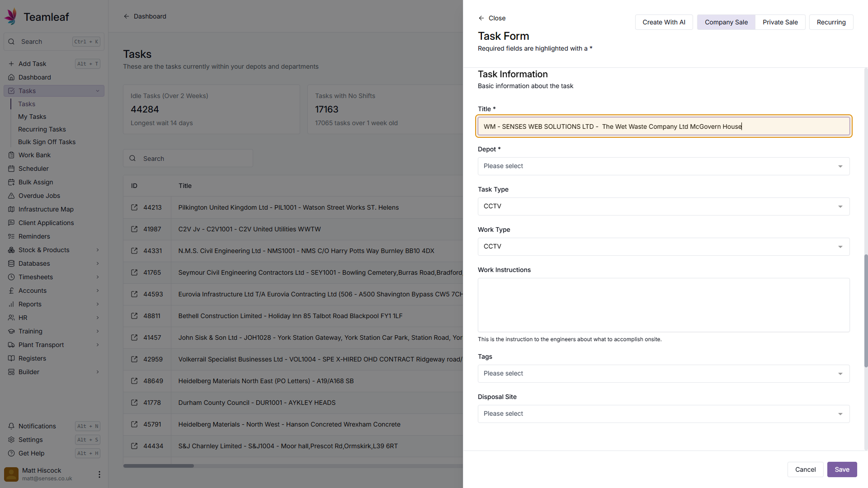This screenshot has height=488, width=868.
Task: Expand the HR chevron
Action: point(98,318)
